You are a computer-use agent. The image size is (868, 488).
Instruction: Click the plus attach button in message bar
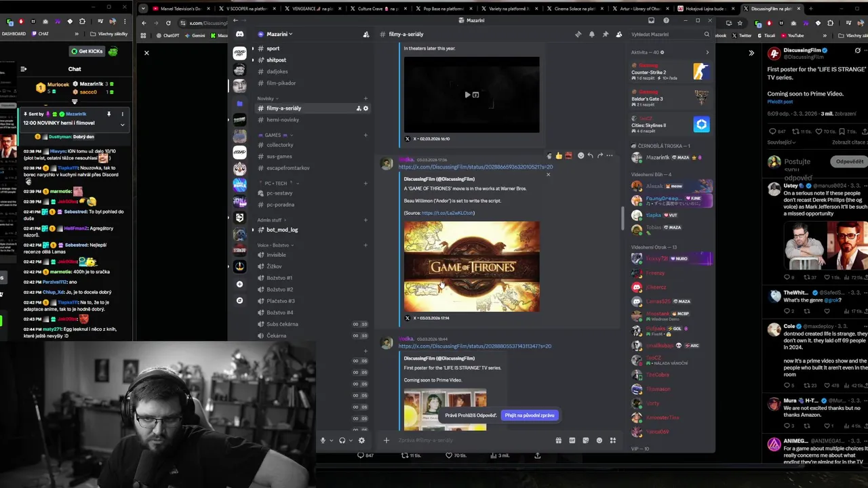(x=387, y=440)
